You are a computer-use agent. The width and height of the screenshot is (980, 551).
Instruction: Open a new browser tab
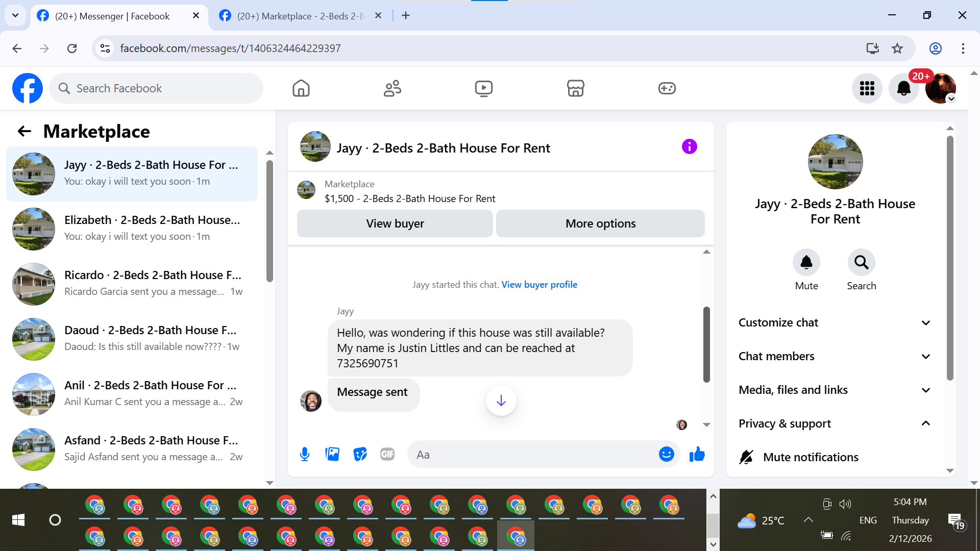coord(406,16)
